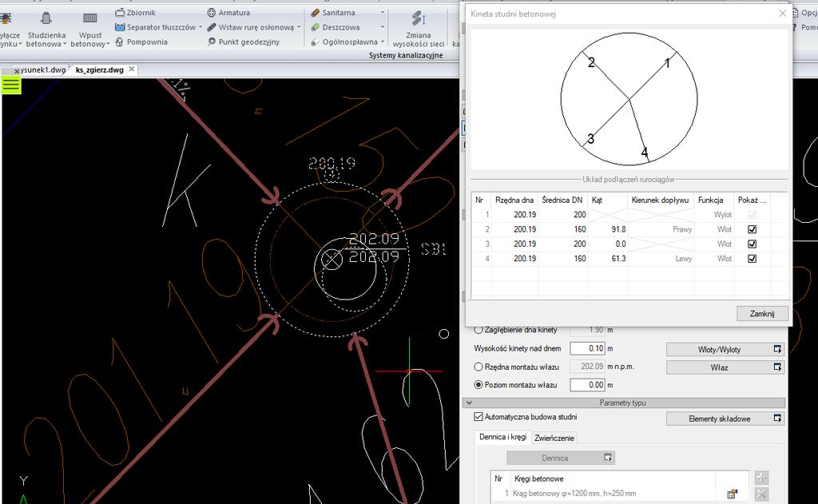Click Kierunek dopływu Lewy cell
818x504 pixels.
(661, 258)
